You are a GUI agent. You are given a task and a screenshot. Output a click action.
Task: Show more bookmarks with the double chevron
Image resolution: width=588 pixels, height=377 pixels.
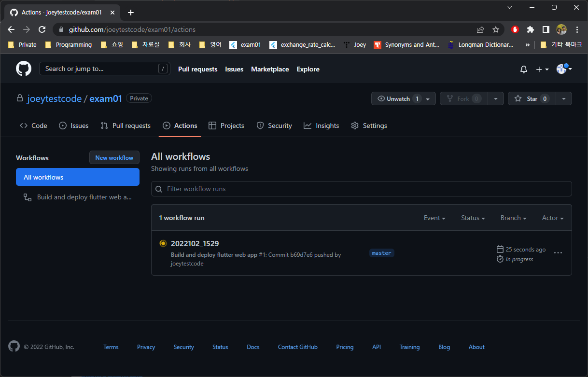(x=527, y=44)
